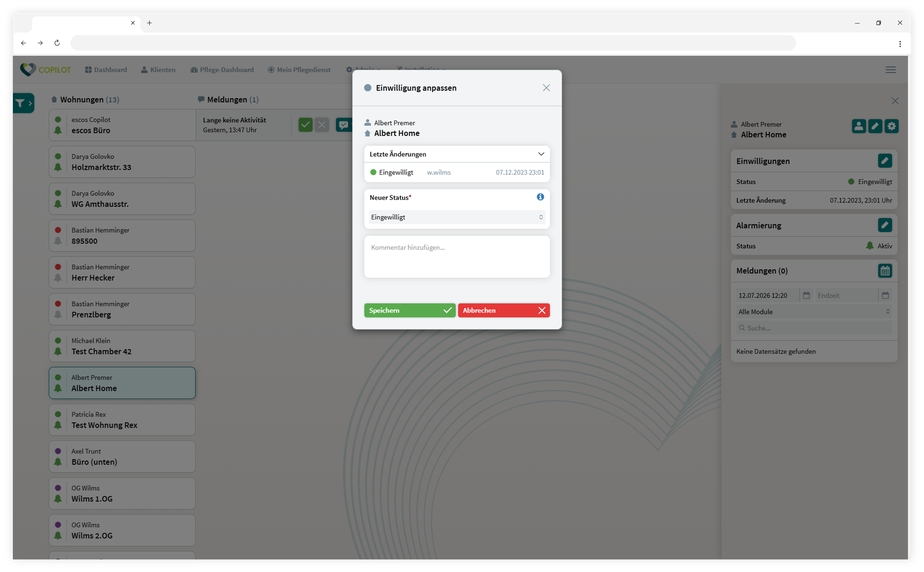This screenshot has width=924, height=572.
Task: Open a new browser tab
Action: pos(149,23)
